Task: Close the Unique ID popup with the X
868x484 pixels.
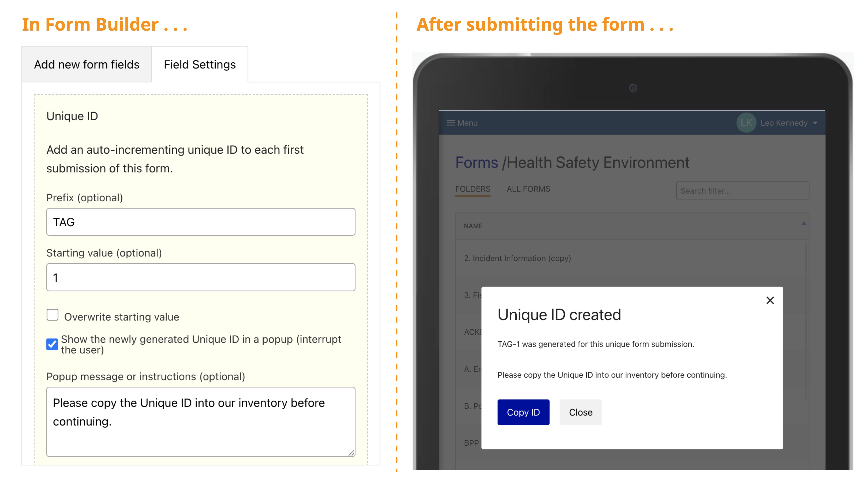Action: pos(771,300)
